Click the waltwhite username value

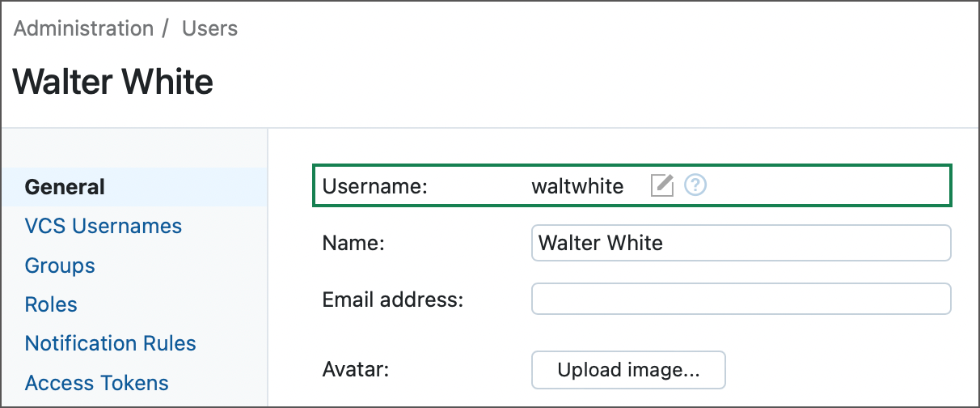(x=577, y=187)
